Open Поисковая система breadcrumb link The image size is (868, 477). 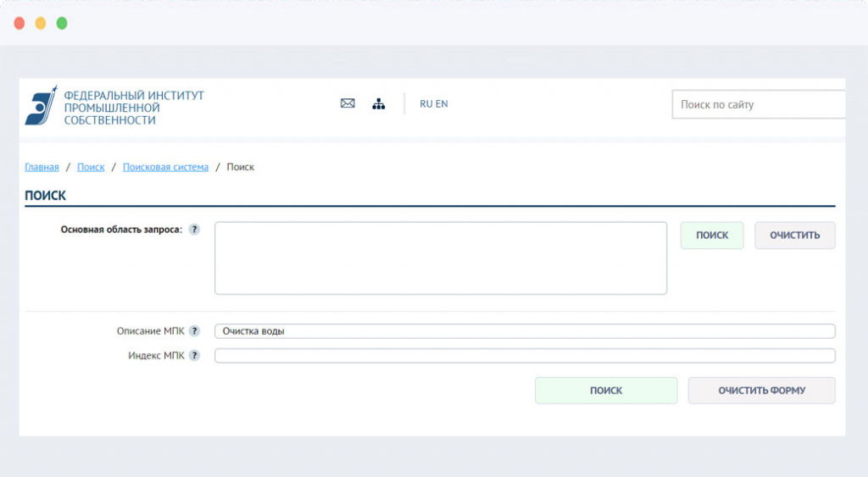[165, 167]
